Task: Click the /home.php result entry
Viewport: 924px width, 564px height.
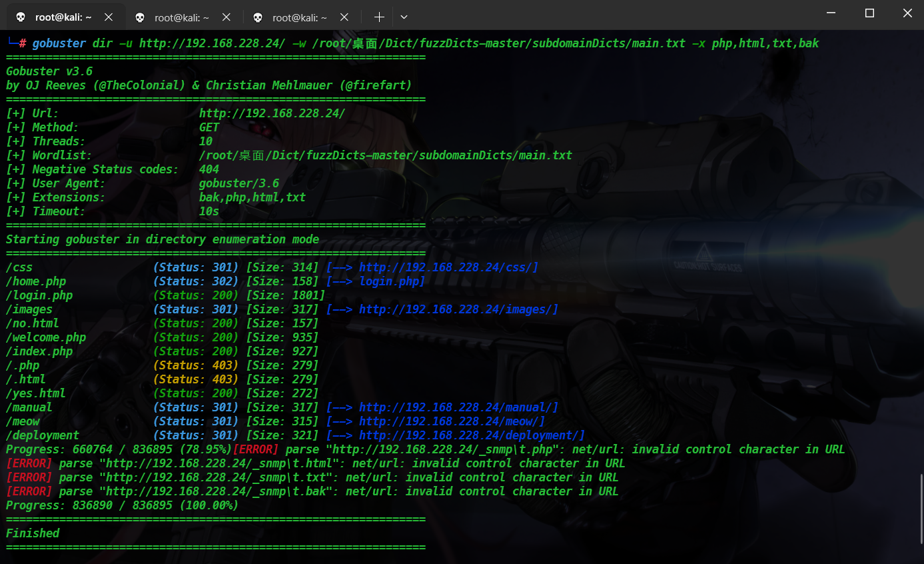Action: coord(36,281)
